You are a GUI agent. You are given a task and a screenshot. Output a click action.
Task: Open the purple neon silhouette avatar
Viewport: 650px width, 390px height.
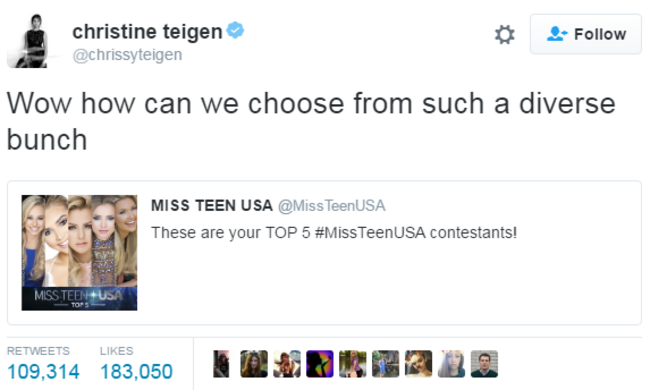click(320, 364)
